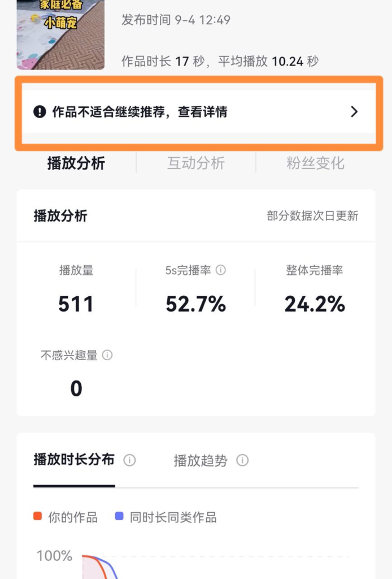Switch to the 互动分析 tab
Viewport: 392px width, 579px height.
coord(196,163)
